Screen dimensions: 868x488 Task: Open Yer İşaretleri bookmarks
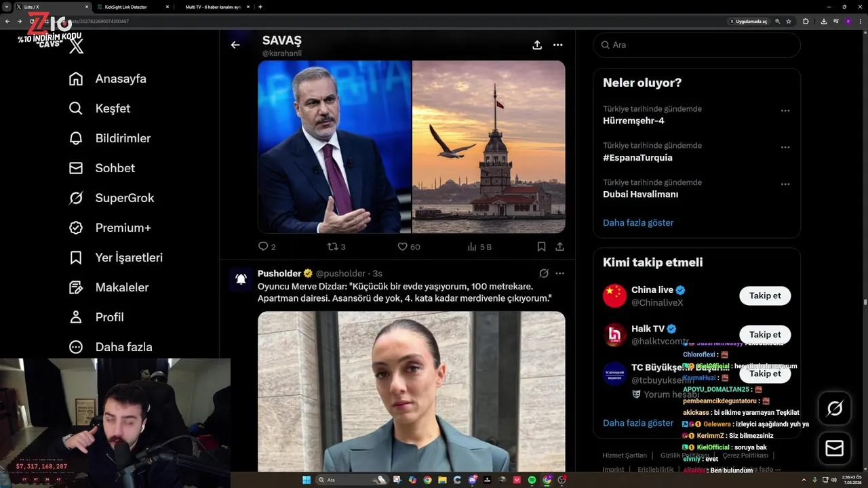pos(116,258)
